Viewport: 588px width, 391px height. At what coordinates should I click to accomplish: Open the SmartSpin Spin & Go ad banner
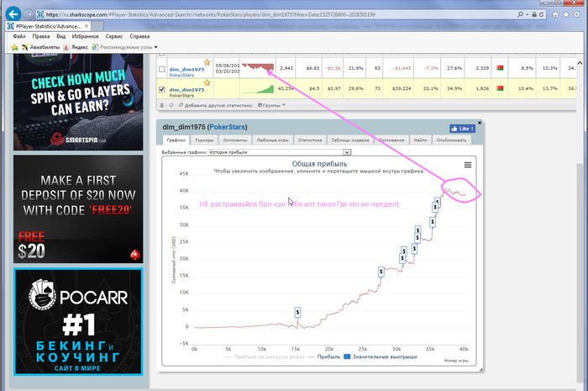tap(78, 102)
